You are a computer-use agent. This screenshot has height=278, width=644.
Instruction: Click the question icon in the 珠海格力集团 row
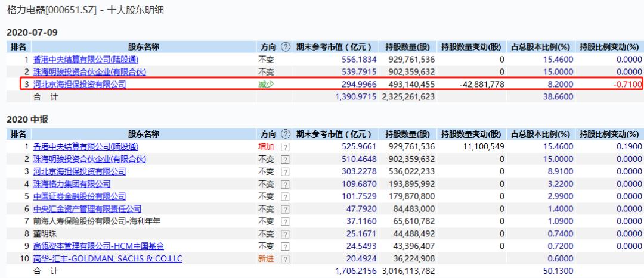(x=285, y=184)
